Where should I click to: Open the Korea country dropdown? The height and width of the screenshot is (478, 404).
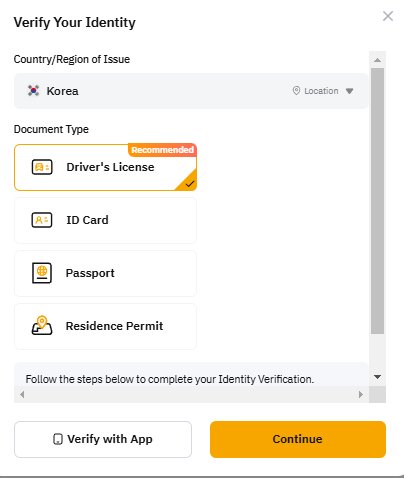pyautogui.click(x=191, y=91)
